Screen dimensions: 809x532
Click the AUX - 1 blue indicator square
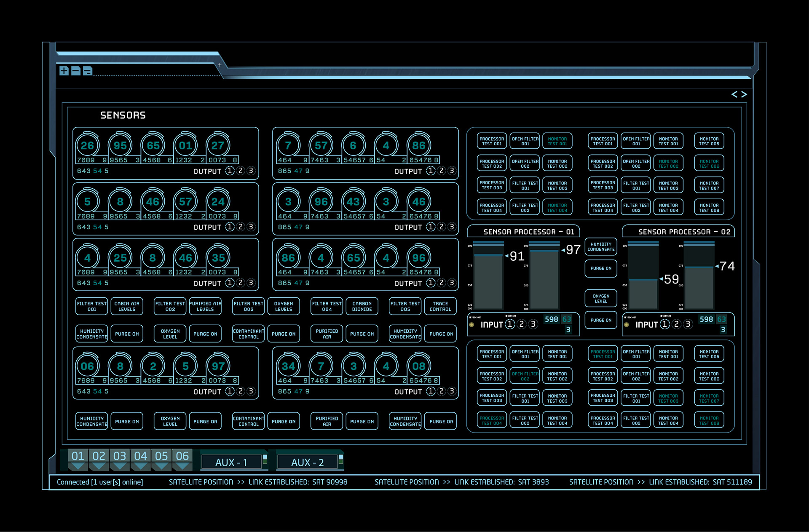(x=265, y=457)
